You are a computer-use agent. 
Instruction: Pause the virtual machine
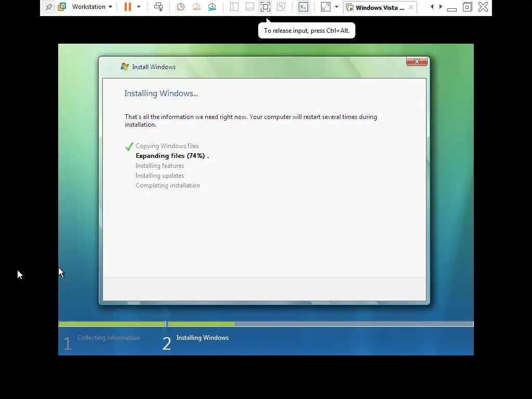pyautogui.click(x=128, y=7)
